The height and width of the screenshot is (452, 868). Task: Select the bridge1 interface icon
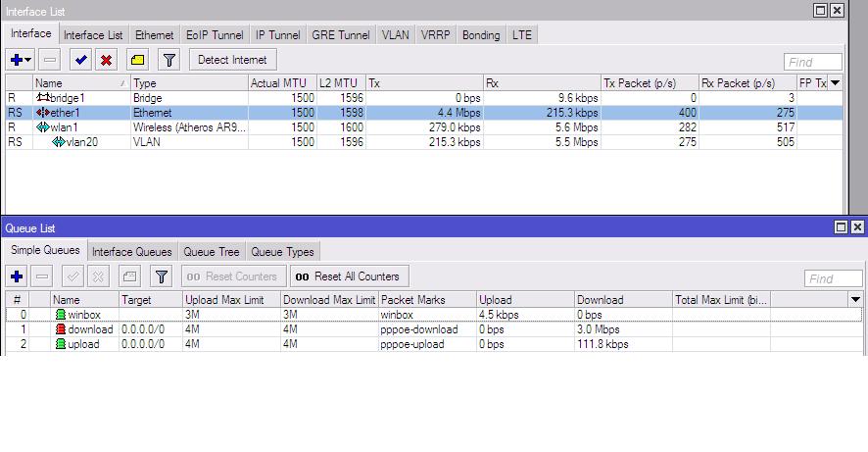pyautogui.click(x=43, y=97)
